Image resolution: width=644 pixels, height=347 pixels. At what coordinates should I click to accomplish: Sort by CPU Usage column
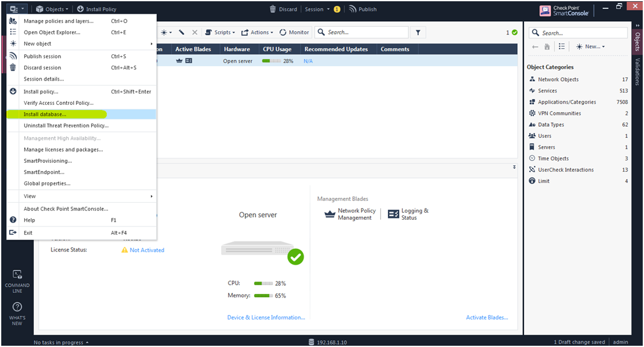point(277,49)
